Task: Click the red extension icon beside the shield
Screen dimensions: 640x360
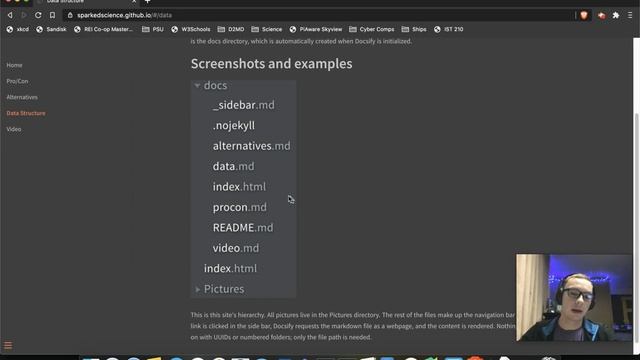Action: coord(602,16)
